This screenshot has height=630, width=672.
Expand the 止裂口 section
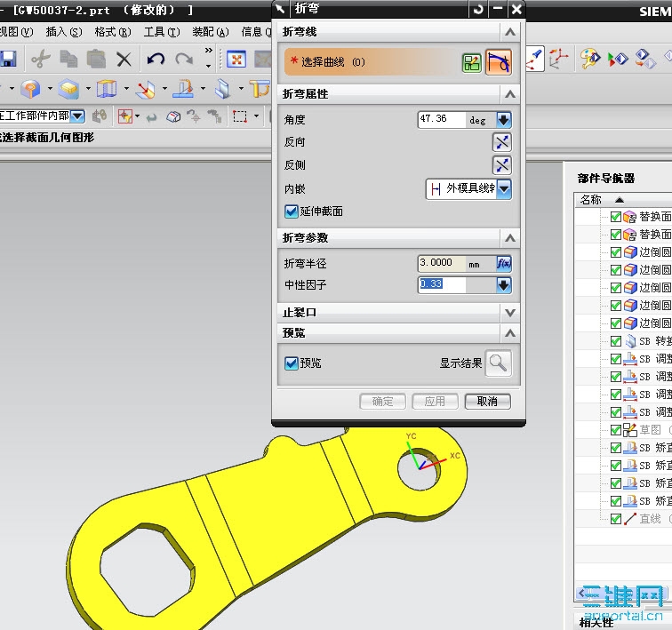[x=510, y=313]
